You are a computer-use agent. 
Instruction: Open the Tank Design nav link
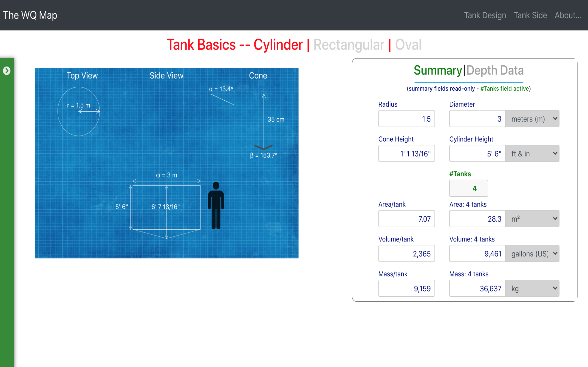pyautogui.click(x=485, y=15)
